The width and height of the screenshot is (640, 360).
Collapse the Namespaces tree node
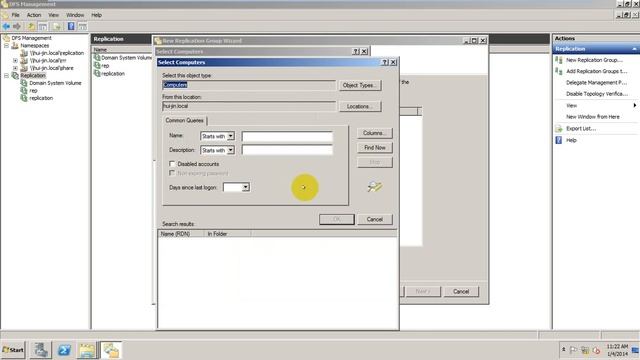tap(7, 45)
